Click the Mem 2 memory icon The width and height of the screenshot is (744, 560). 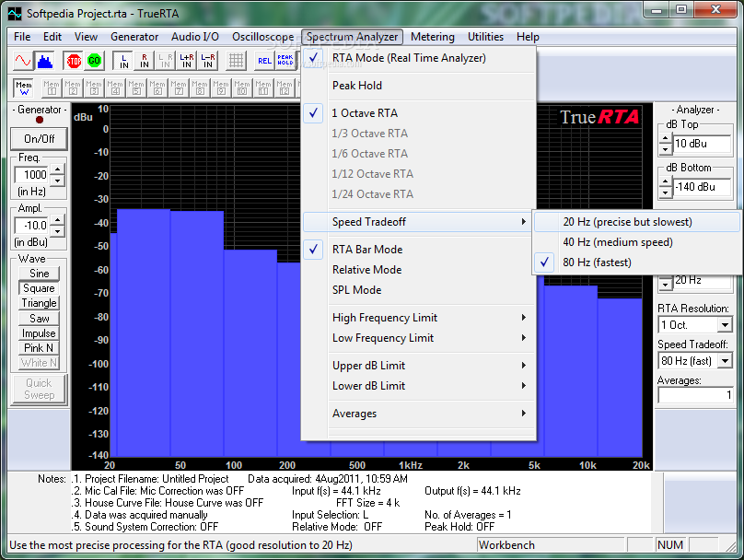[x=73, y=87]
